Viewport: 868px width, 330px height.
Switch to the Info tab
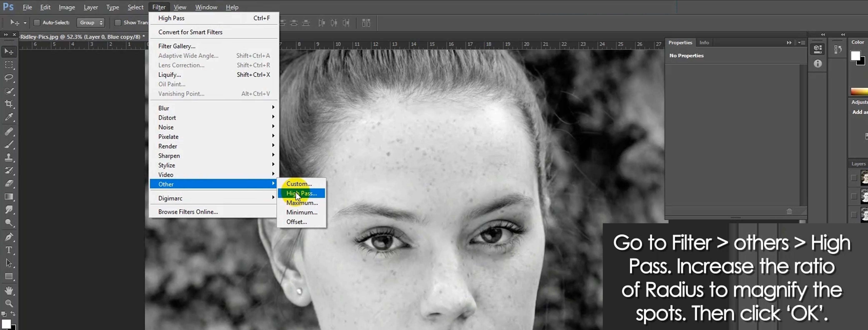[x=704, y=43]
